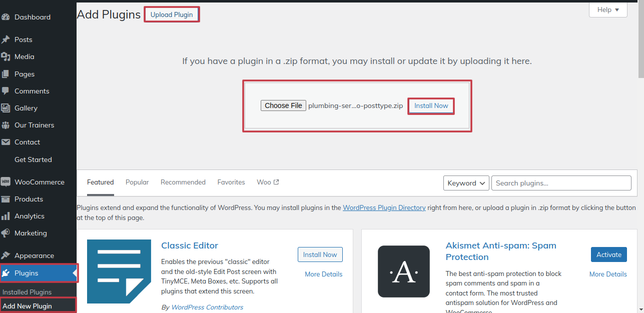
Task: Open the Classic Editor title link
Action: [190, 245]
